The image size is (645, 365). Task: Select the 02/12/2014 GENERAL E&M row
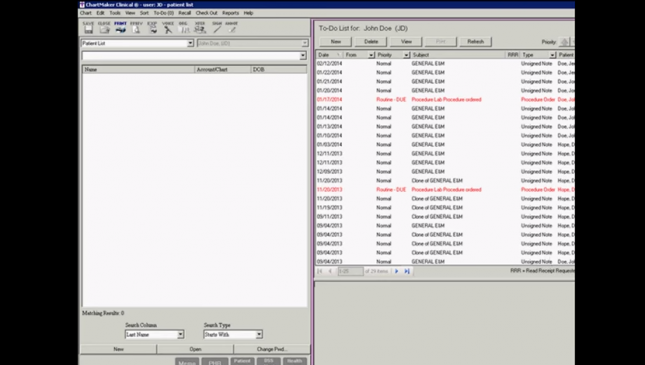point(445,64)
